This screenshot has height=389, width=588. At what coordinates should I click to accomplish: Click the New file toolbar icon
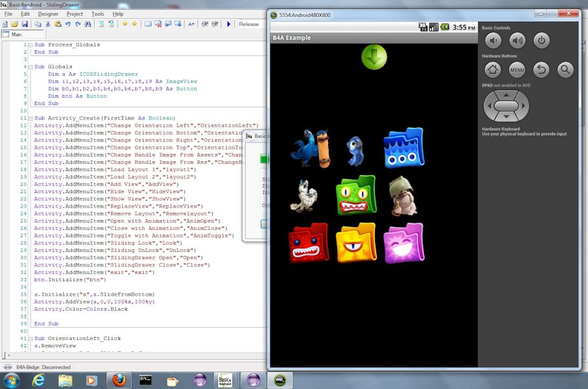5,24
